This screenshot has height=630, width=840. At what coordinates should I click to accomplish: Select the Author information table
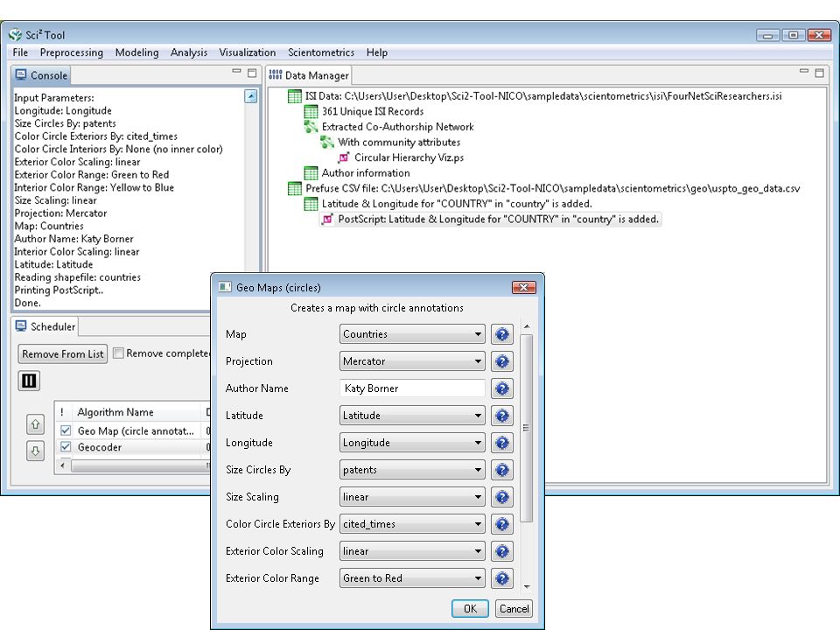pyautogui.click(x=357, y=173)
